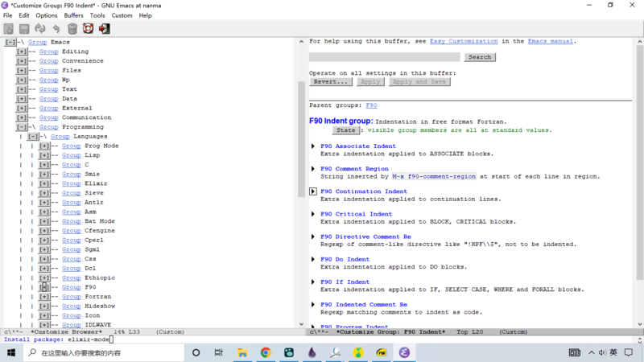Screen dimensions: 644x362
Task: Click the Reset refresh-arrows toolbar icon
Action: coord(40,29)
